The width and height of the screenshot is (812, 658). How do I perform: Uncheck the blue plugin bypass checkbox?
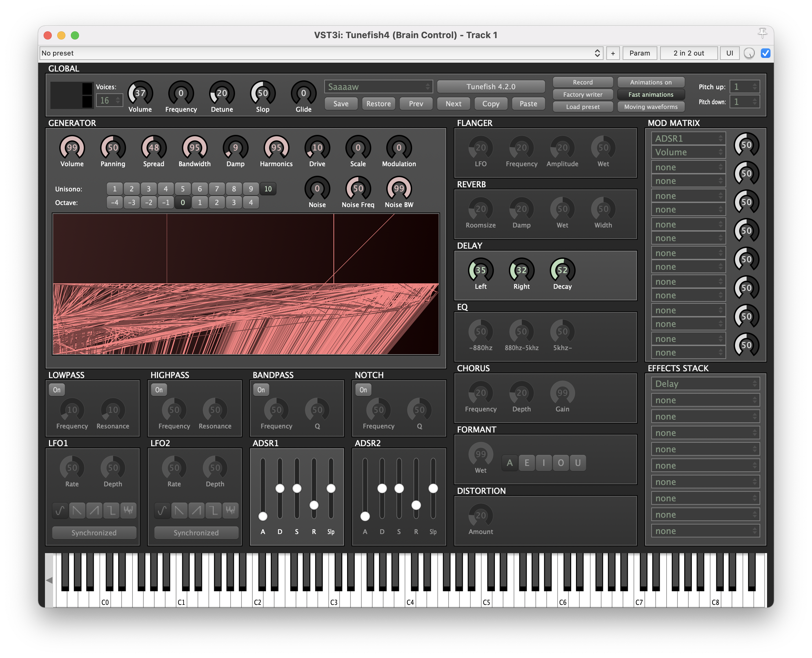pyautogui.click(x=765, y=53)
